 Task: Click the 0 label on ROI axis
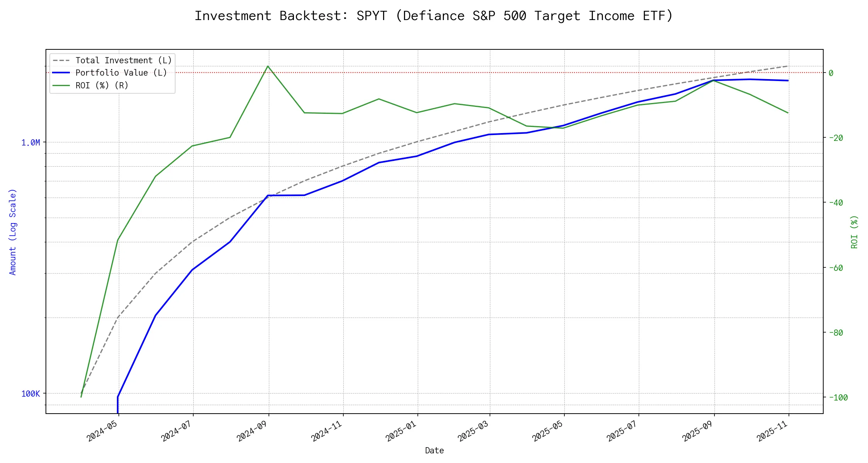(x=831, y=73)
